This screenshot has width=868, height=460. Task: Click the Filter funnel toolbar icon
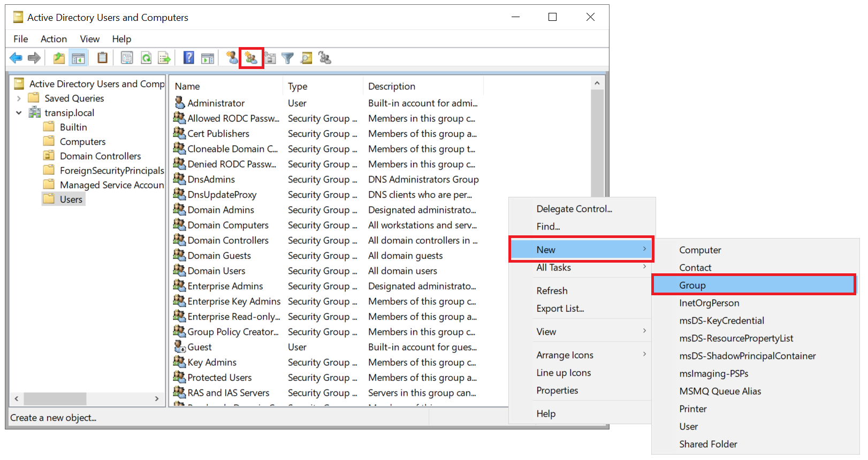point(288,58)
